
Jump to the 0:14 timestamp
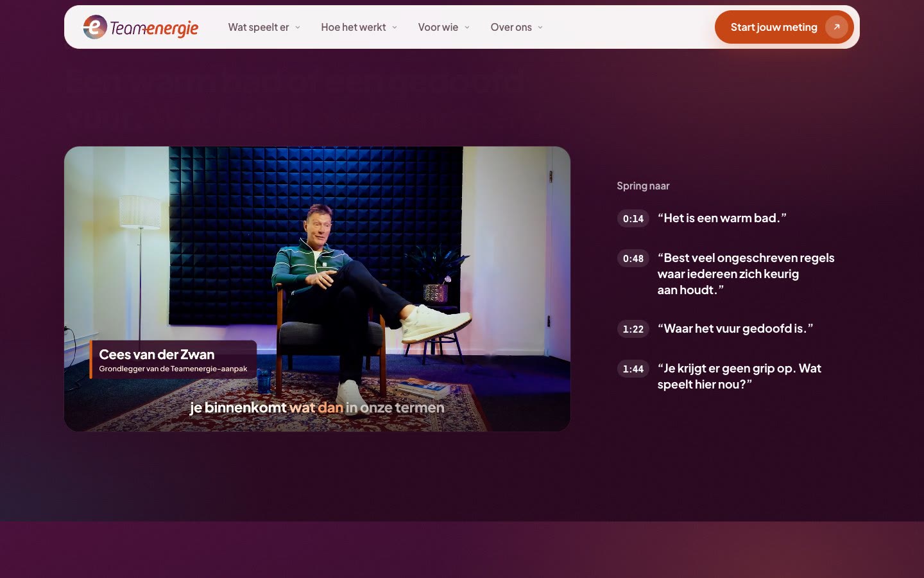(633, 218)
